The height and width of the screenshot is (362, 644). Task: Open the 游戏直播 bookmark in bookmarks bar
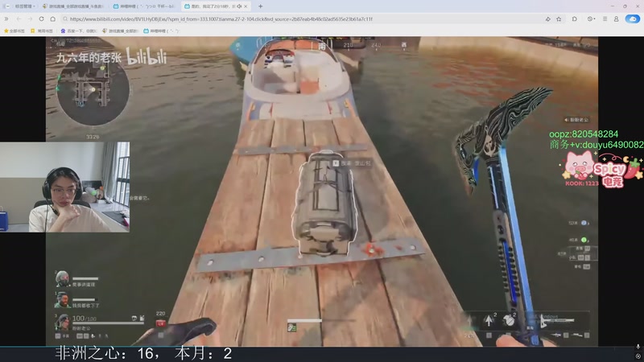click(x=119, y=31)
